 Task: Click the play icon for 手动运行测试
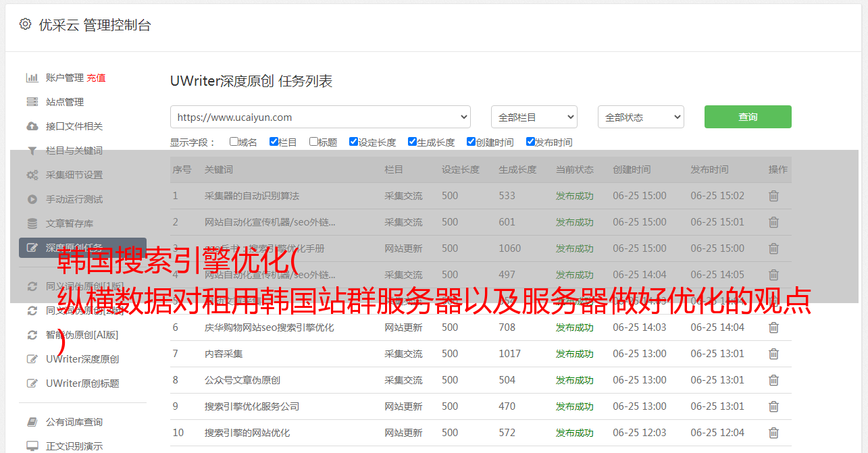click(32, 199)
